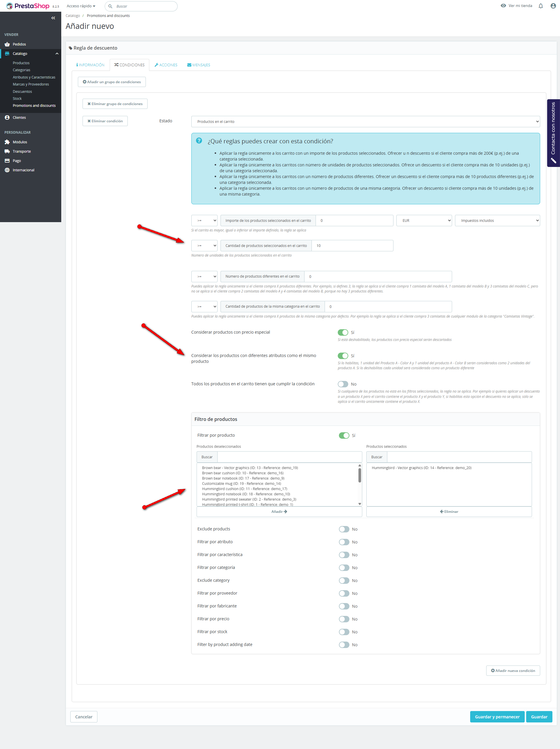The width and height of the screenshot is (560, 749).
Task: Enable Filtrar por proveedor switch
Action: point(344,594)
